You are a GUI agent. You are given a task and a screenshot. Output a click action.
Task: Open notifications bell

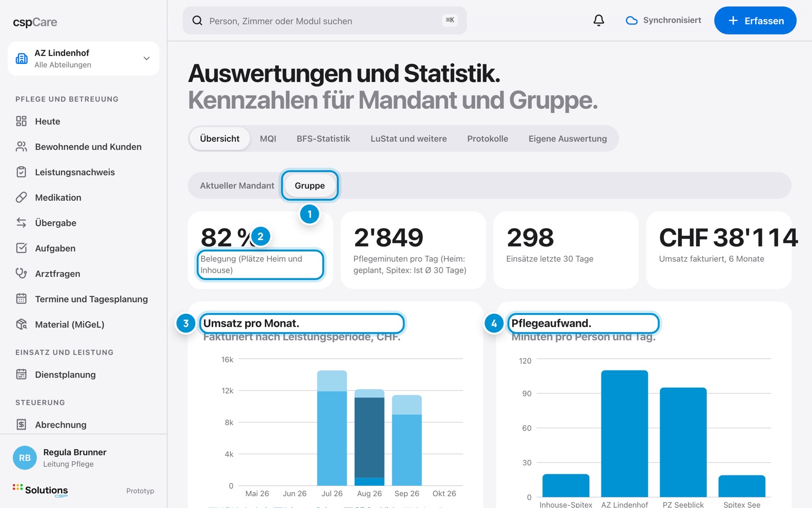click(x=599, y=20)
